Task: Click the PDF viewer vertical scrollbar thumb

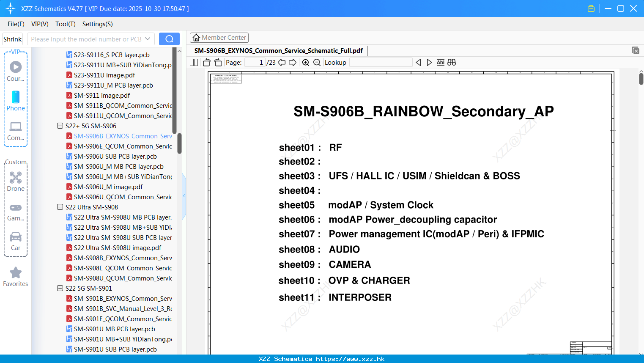Action: pyautogui.click(x=641, y=79)
